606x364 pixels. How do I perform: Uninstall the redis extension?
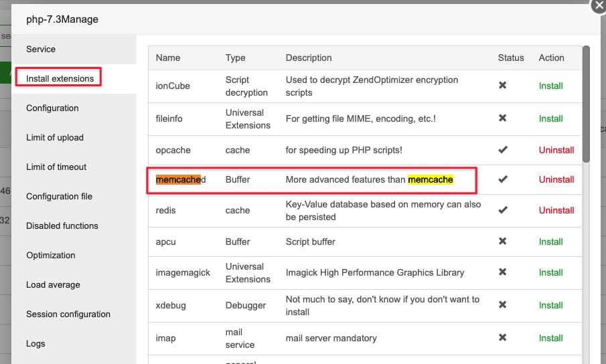pyautogui.click(x=556, y=210)
